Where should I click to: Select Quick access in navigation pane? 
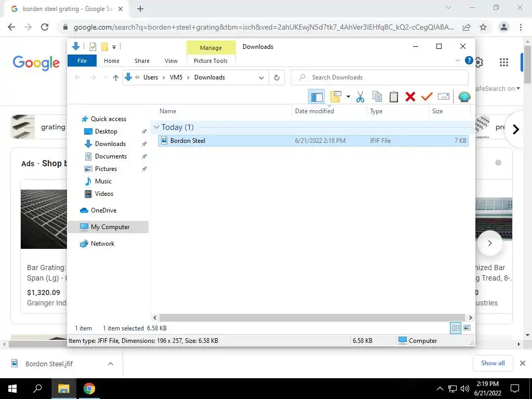click(x=108, y=119)
